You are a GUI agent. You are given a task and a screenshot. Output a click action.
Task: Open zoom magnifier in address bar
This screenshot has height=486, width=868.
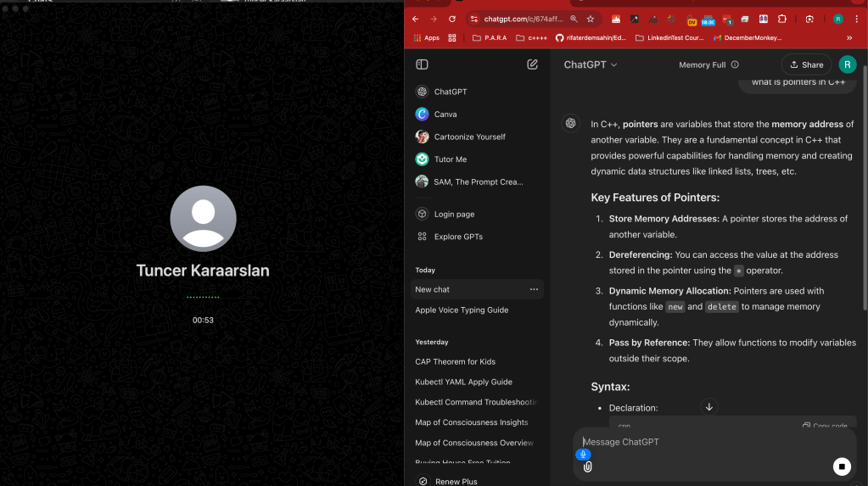pyautogui.click(x=574, y=19)
